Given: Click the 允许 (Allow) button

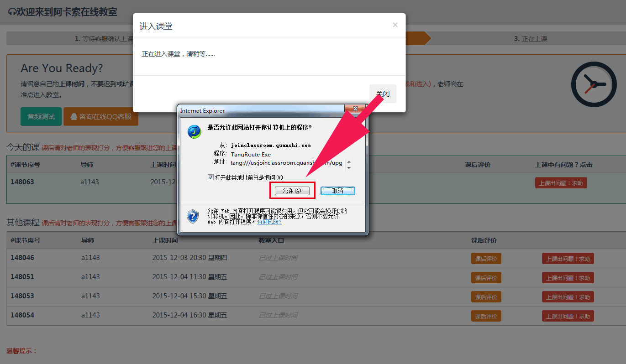Looking at the screenshot, I should tap(292, 191).
